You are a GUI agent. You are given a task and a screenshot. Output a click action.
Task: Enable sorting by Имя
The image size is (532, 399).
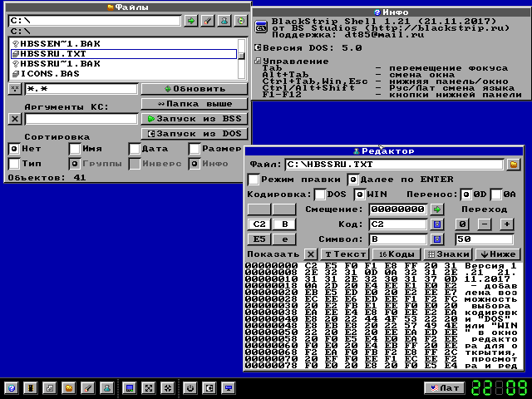tap(75, 149)
